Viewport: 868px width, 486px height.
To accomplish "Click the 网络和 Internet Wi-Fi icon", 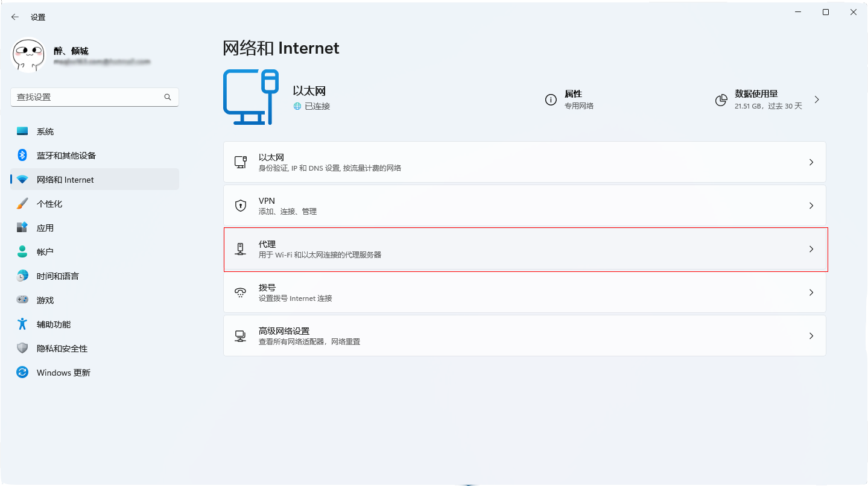I will 22,180.
